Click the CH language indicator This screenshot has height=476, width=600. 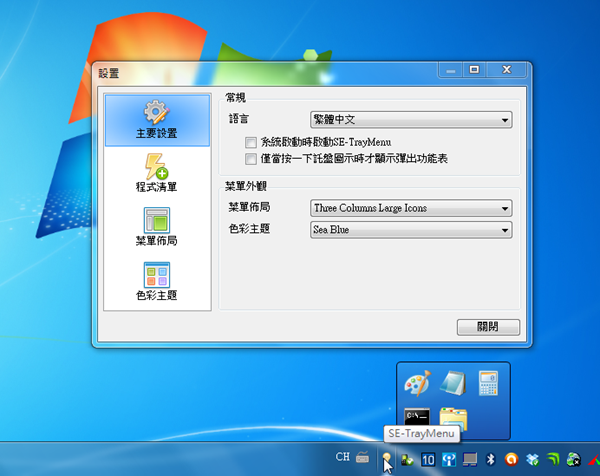pos(342,457)
